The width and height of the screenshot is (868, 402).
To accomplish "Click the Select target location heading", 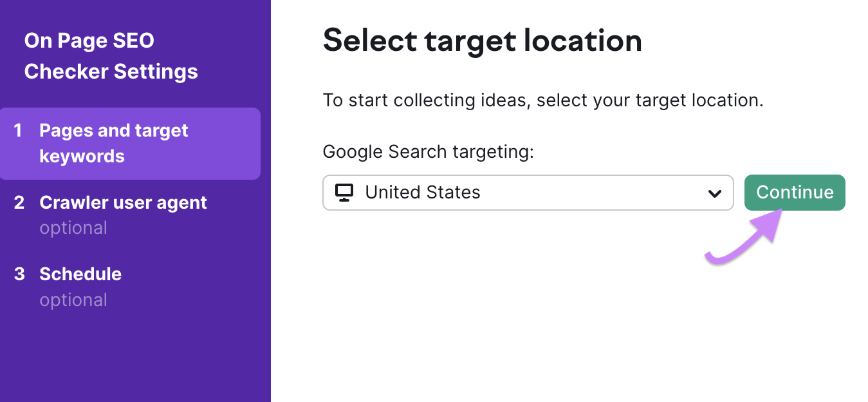I will pyautogui.click(x=482, y=41).
